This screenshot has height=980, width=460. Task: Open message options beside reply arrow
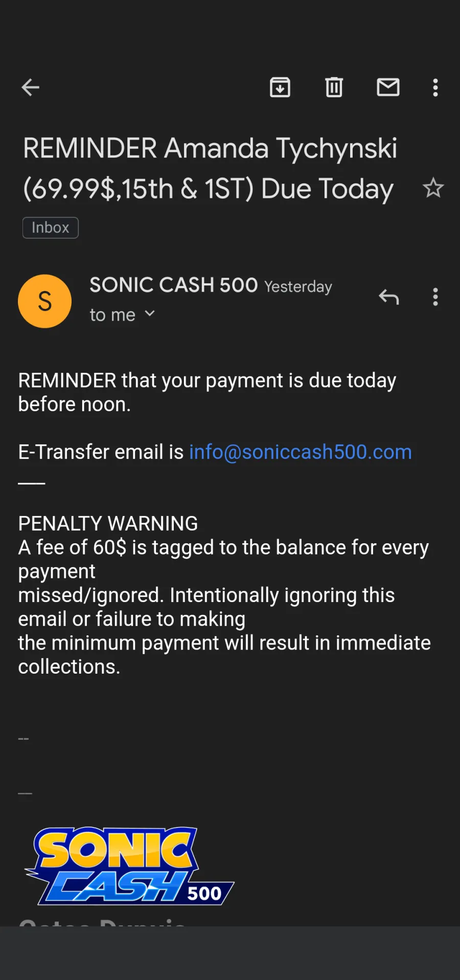435,297
